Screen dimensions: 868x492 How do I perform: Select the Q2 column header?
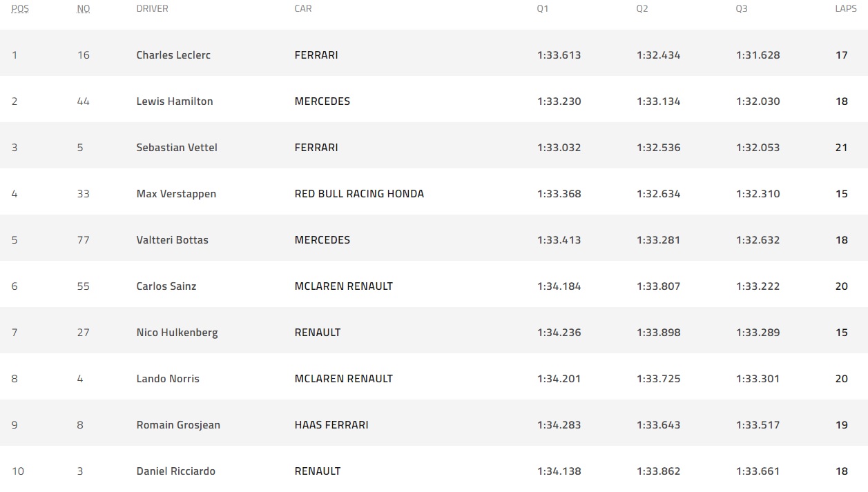click(x=642, y=9)
